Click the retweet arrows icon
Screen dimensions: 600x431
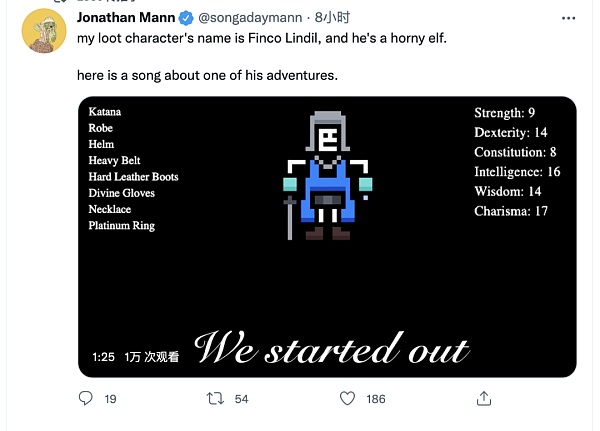213,399
